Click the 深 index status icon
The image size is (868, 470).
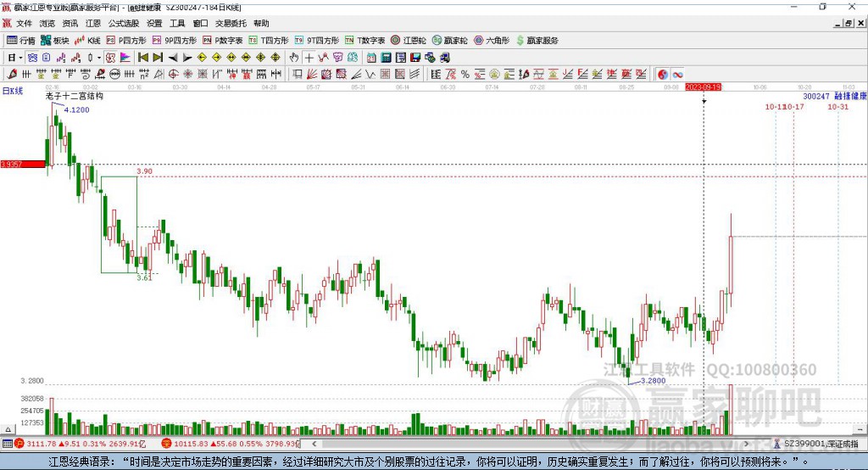pos(167,444)
